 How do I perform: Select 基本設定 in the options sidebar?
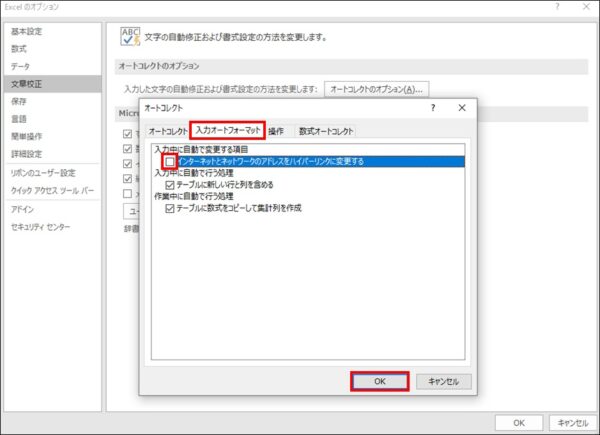[x=27, y=32]
